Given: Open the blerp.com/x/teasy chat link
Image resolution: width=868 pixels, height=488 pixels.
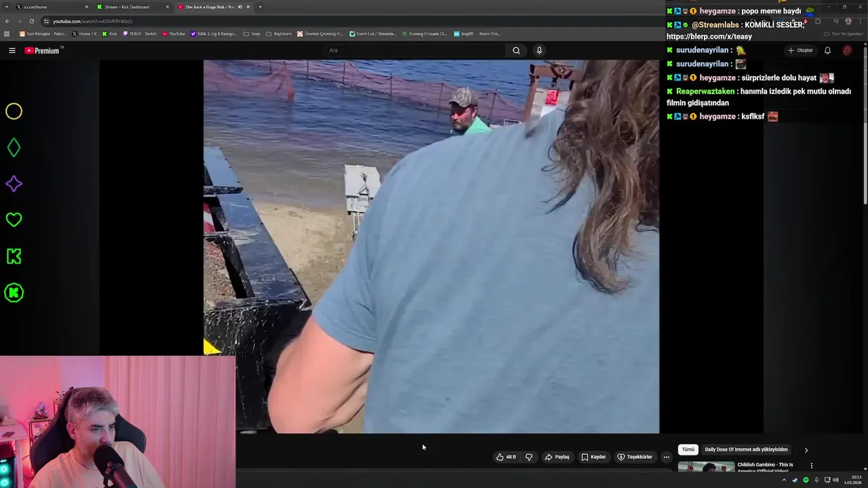Looking at the screenshot, I should coord(709,37).
